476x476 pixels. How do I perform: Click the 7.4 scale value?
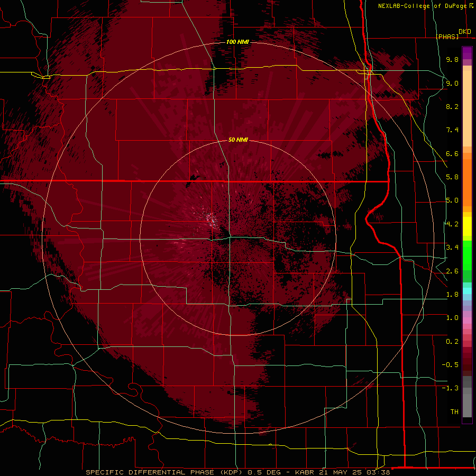[452, 130]
